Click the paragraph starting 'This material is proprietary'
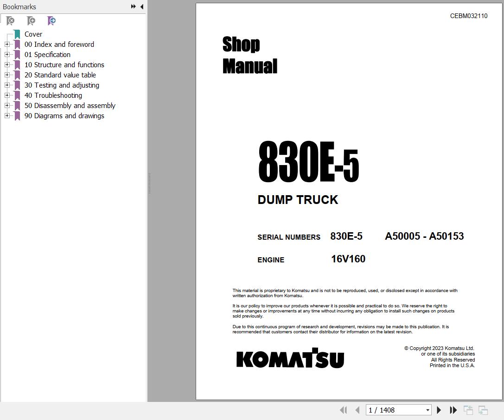The width and height of the screenshot is (504, 420). pos(345,293)
